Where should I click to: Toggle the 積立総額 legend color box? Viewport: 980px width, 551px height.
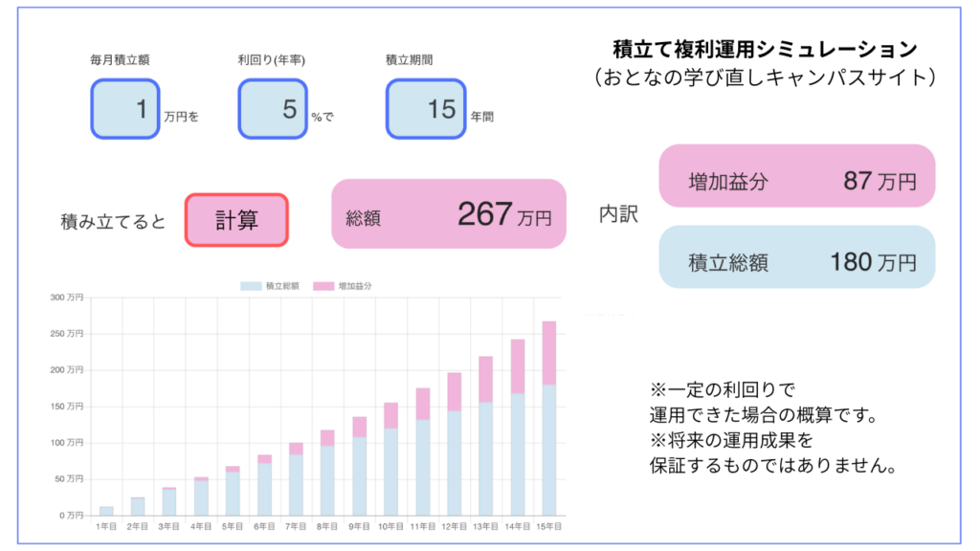(x=251, y=286)
